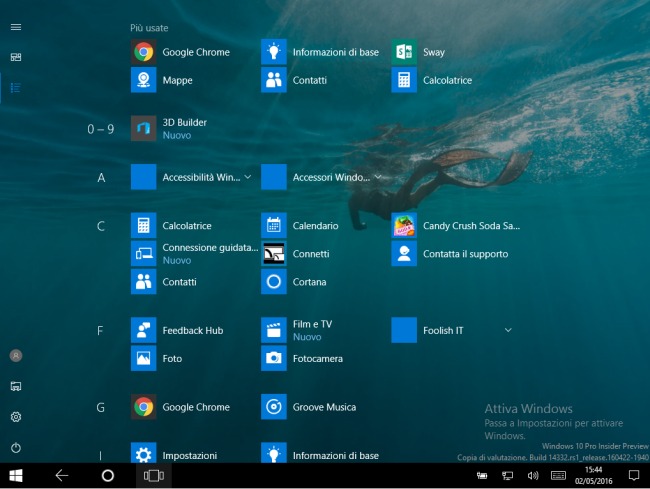The width and height of the screenshot is (650, 489).
Task: Open Connetti app
Action: click(x=295, y=254)
